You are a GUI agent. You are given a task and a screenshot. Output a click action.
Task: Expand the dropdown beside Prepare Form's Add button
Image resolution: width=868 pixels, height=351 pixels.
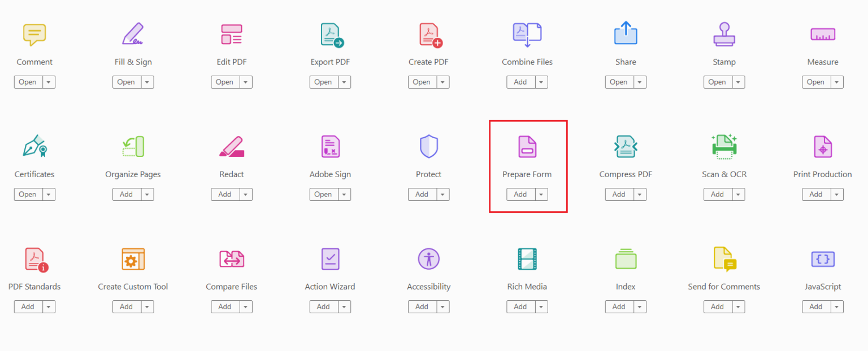(x=541, y=194)
